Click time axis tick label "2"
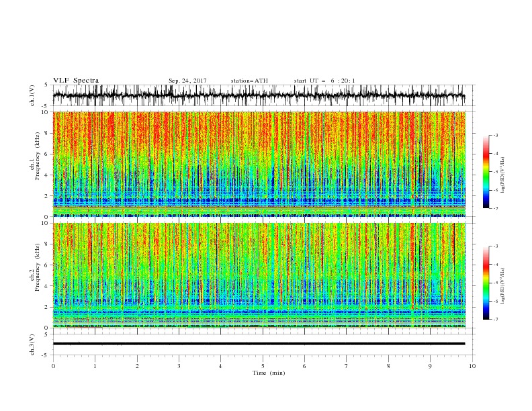 point(137,366)
